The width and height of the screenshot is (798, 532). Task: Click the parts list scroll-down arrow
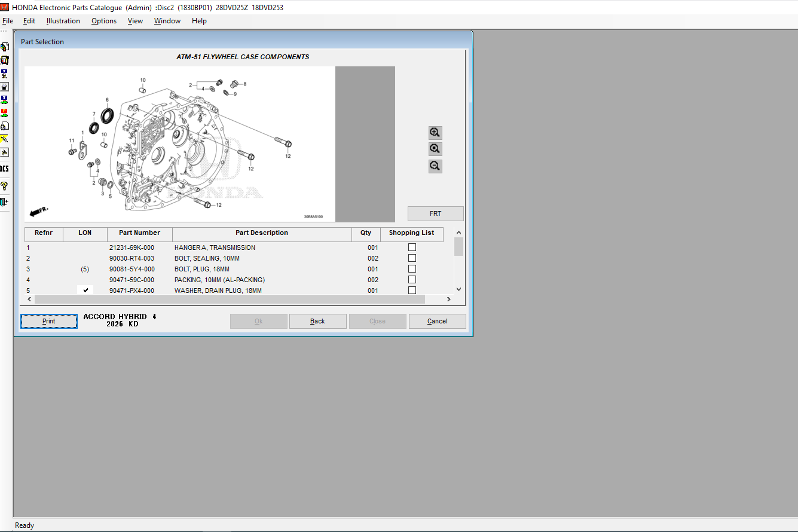(458, 289)
